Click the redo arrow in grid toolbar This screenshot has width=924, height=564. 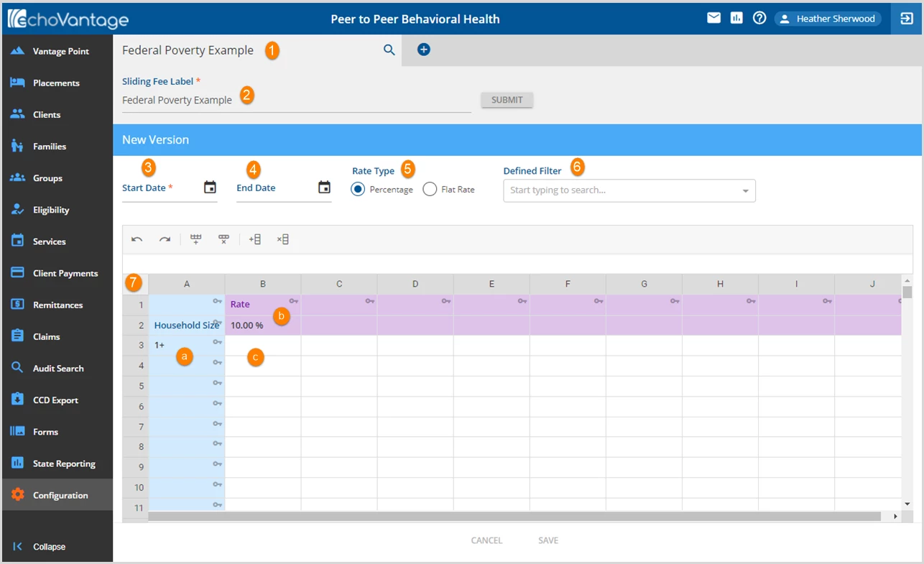click(165, 239)
